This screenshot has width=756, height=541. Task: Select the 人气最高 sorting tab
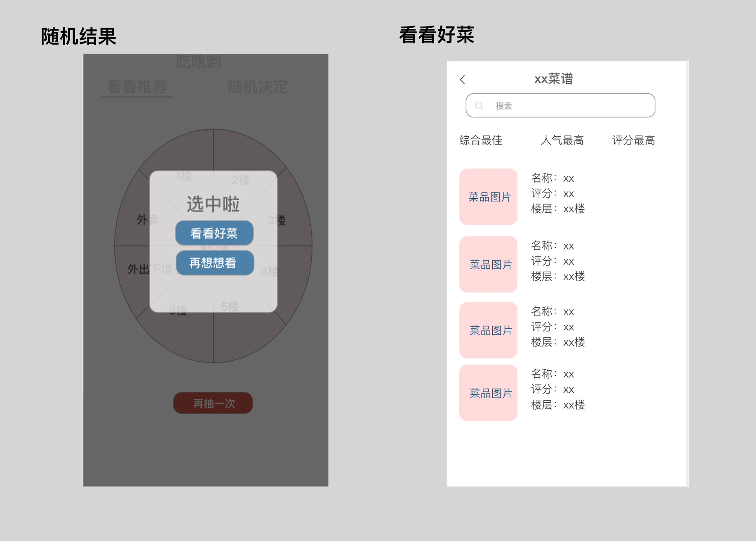pos(562,140)
